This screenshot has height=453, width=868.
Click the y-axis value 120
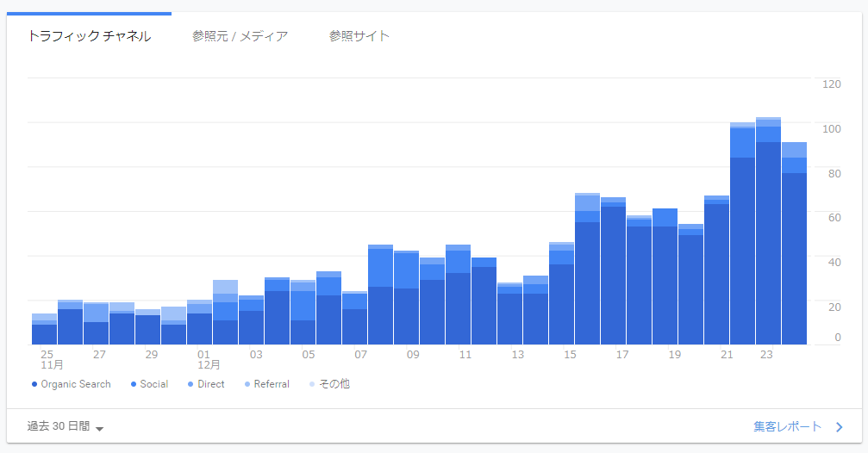(832, 84)
